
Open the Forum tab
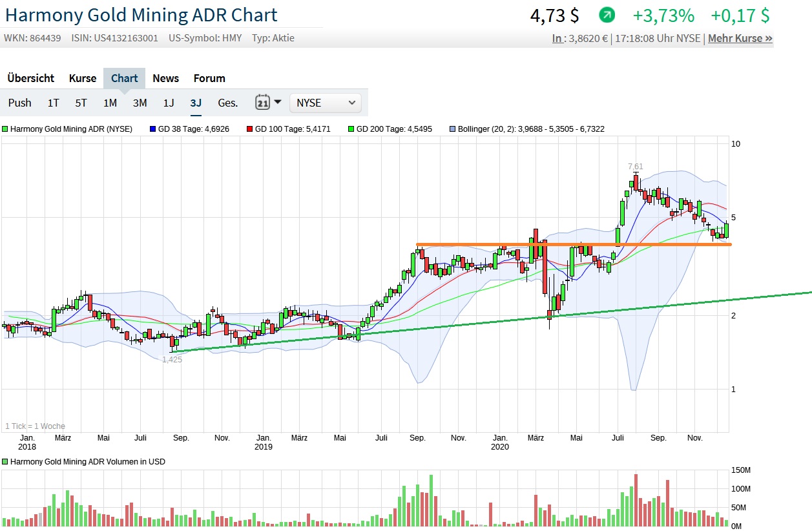209,78
